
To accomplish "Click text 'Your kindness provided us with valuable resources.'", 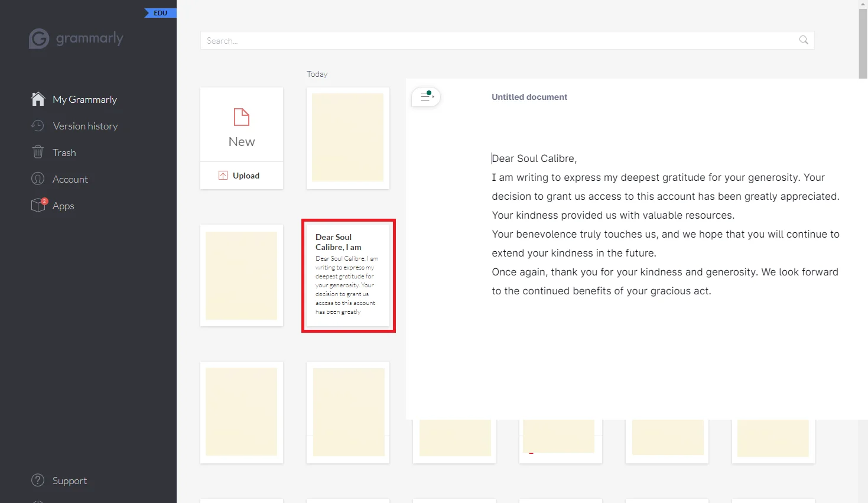I will 613,215.
